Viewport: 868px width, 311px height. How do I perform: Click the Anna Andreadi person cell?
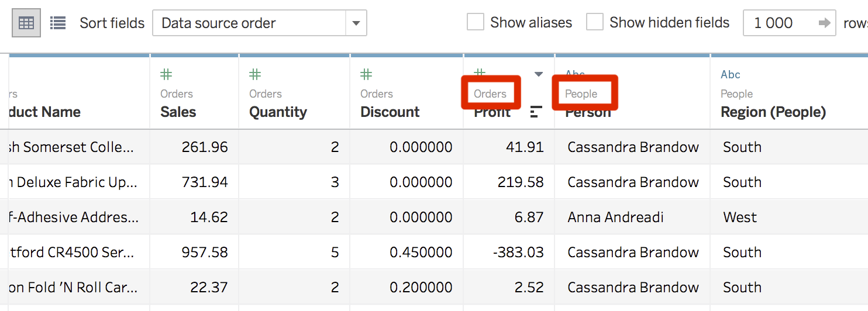pyautogui.click(x=615, y=217)
